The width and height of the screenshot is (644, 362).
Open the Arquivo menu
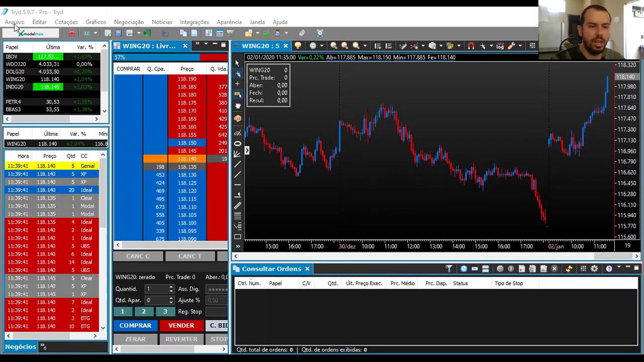coord(15,22)
